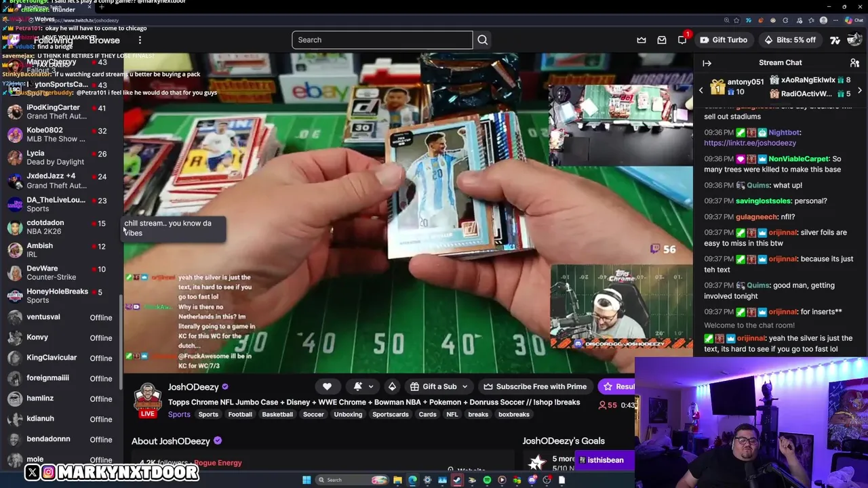Click the Twitch search magnifier button
The image size is (868, 488).
(483, 40)
